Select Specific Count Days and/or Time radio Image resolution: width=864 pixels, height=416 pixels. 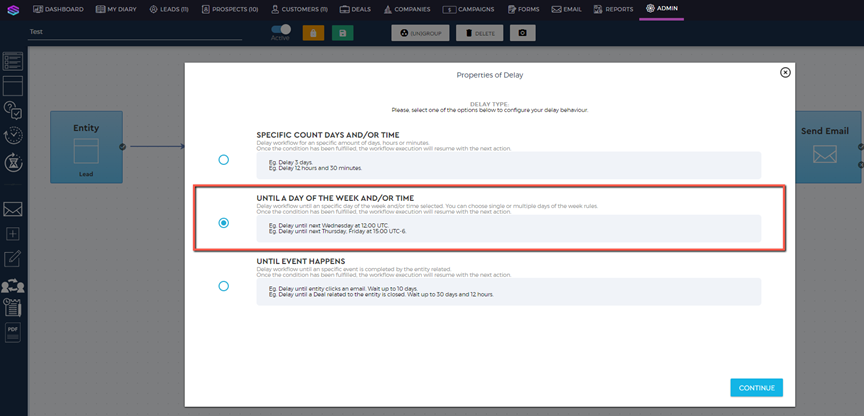223,160
